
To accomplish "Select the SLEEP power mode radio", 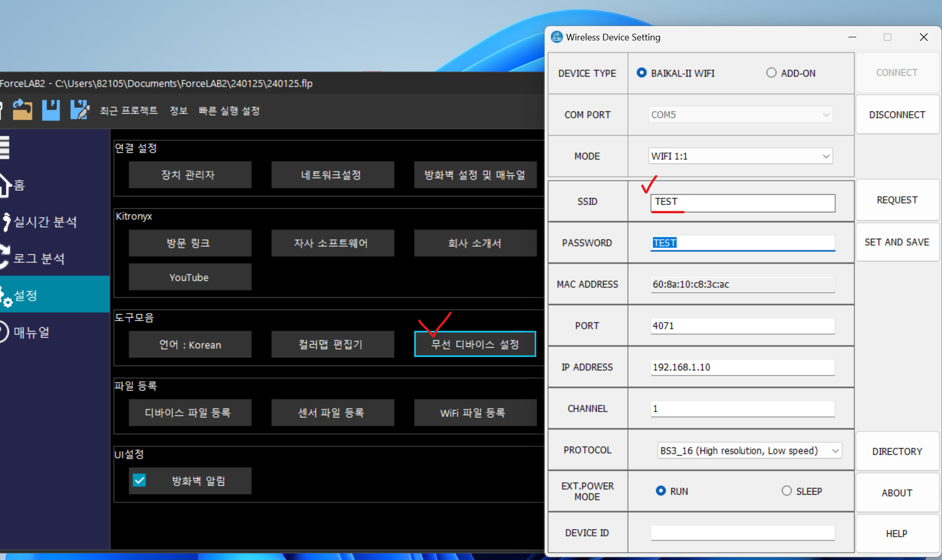I will coord(787,491).
